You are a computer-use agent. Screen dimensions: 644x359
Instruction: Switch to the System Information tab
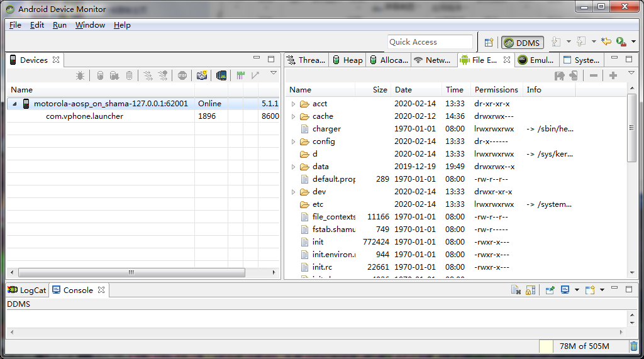coord(581,60)
